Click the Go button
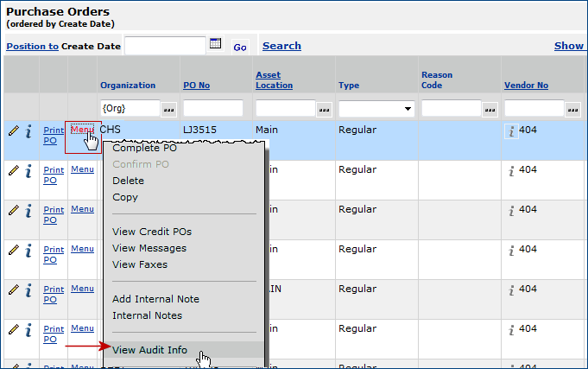The height and width of the screenshot is (369, 588). (x=240, y=47)
